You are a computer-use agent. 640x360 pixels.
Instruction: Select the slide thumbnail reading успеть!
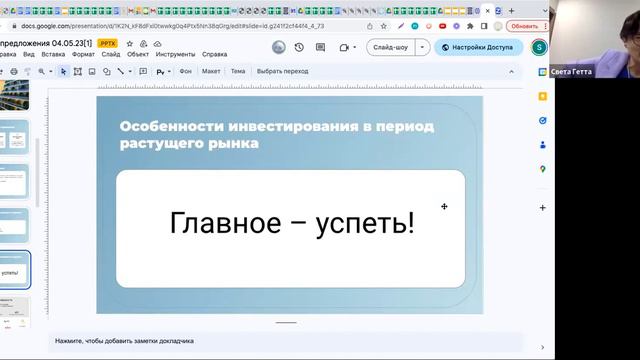pyautogui.click(x=15, y=270)
